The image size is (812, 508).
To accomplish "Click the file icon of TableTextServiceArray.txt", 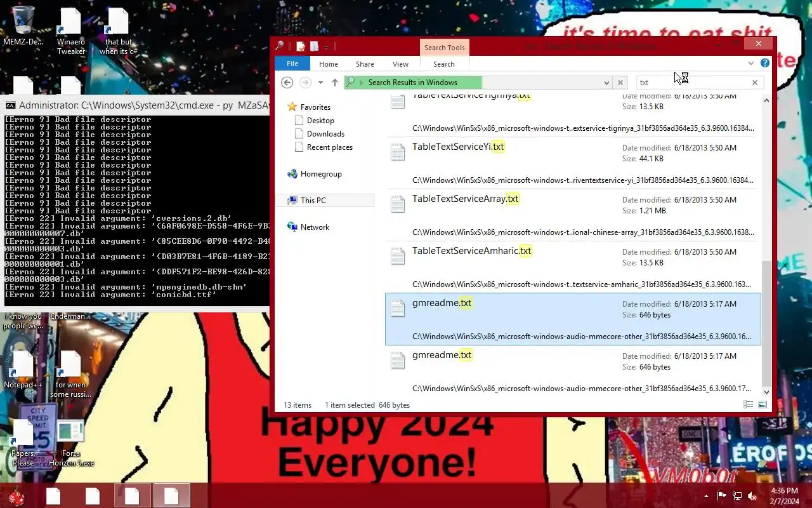I will tap(398, 204).
